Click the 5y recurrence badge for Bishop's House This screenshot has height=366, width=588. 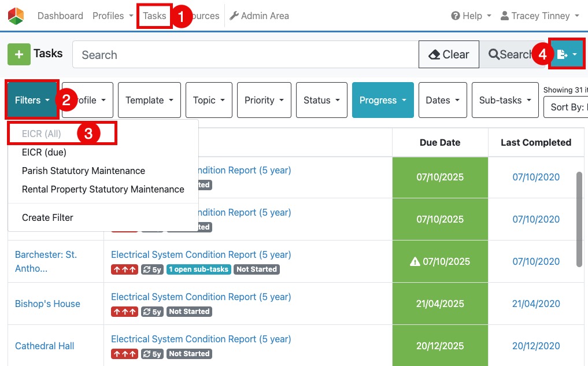point(153,312)
